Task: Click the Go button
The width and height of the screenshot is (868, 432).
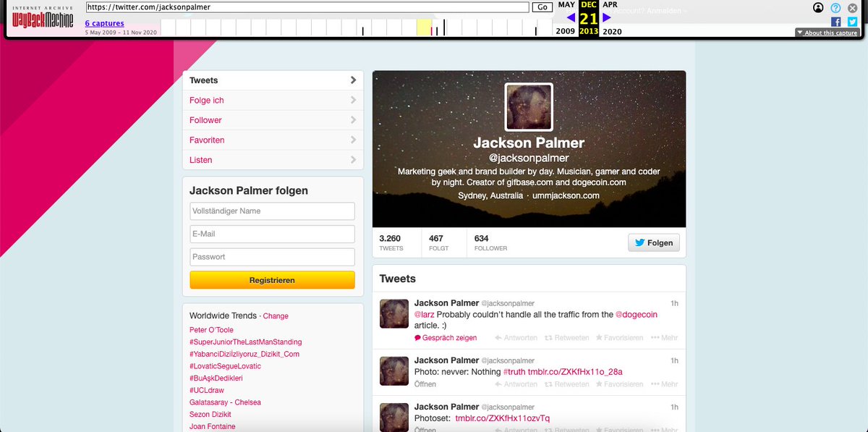Action: [542, 7]
